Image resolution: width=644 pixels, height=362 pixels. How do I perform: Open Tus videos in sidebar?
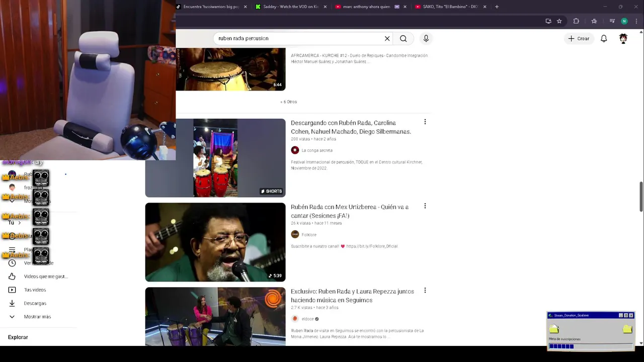[35, 290]
